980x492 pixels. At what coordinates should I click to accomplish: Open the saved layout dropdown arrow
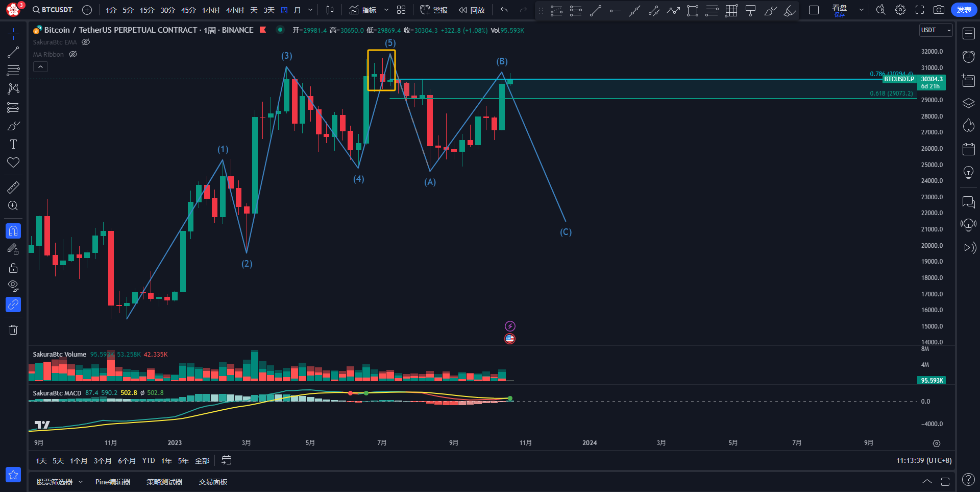click(x=862, y=10)
